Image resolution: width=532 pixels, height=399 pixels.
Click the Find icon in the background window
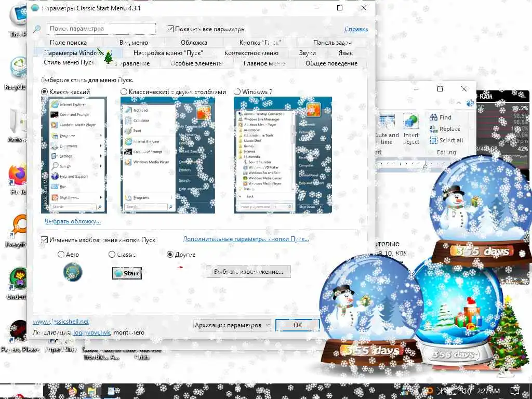(434, 117)
